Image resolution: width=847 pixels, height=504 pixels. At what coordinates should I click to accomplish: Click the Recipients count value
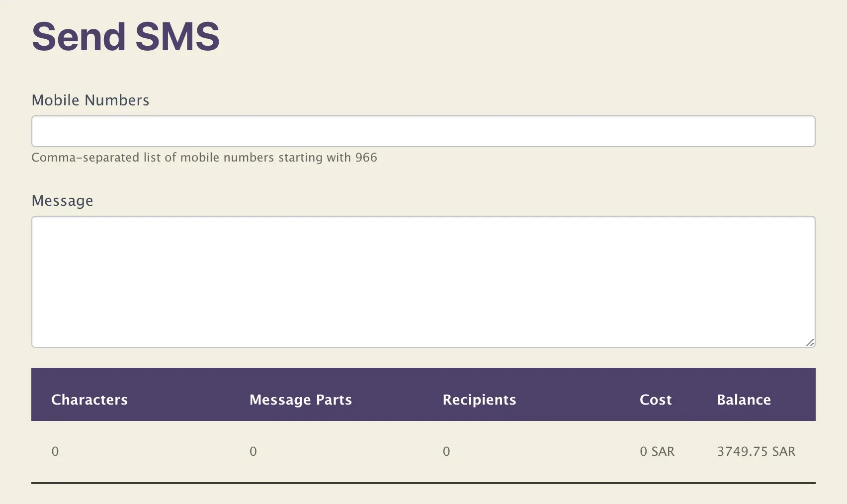click(x=446, y=451)
